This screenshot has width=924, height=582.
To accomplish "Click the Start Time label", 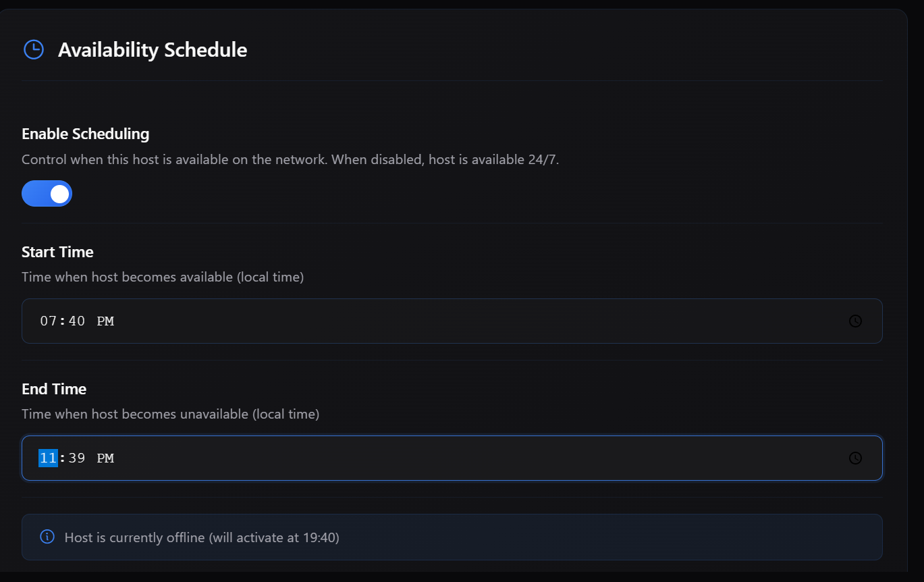I will 57,251.
